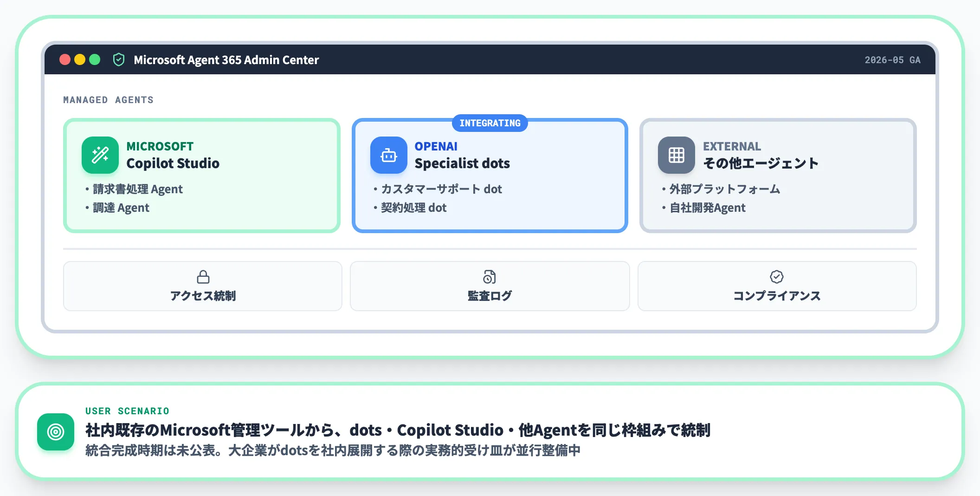
Task: Open the 監査ログ card
Action: coord(490,286)
